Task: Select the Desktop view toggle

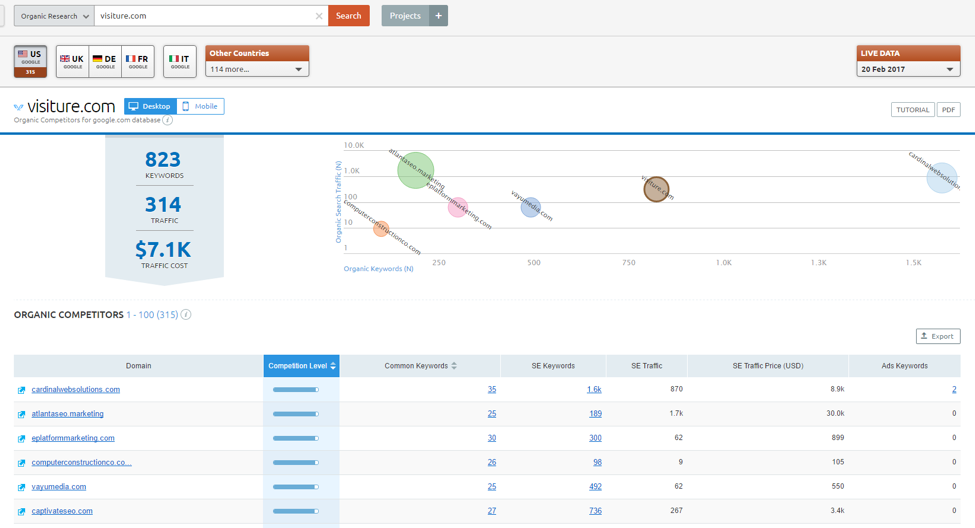Action: point(150,106)
